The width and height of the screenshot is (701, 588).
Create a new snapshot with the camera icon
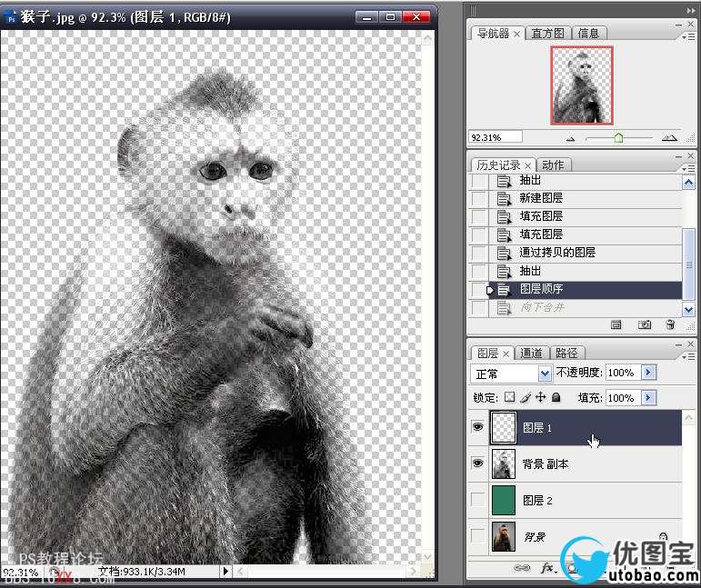[x=645, y=324]
